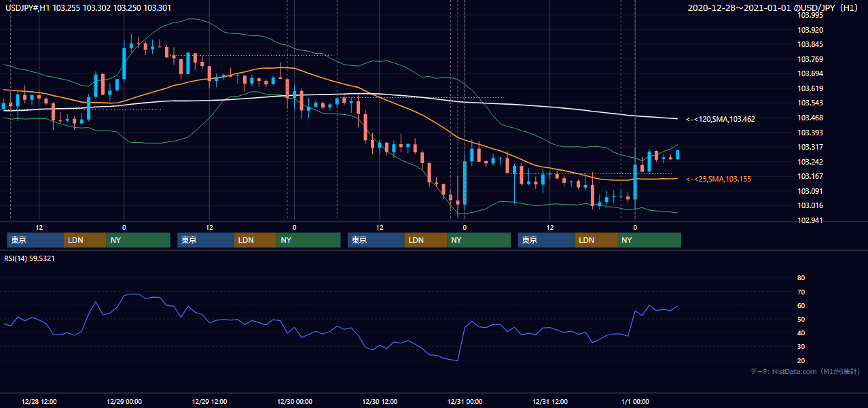
Task: Select the rightmost LDN session bar
Action: pos(596,240)
